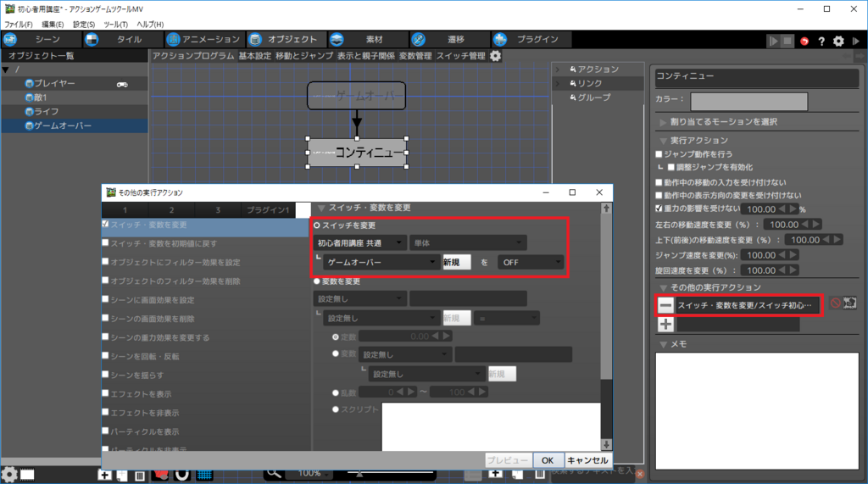
Task: Open the タイル (Tile) tab icon
Action: 92,39
